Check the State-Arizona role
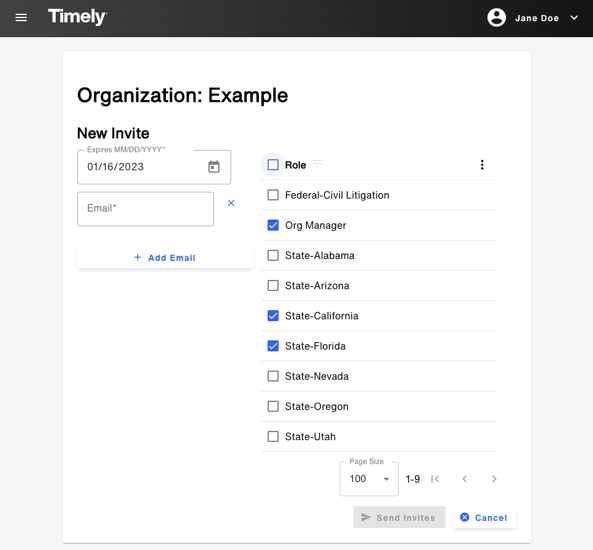593x550 pixels. (x=273, y=286)
